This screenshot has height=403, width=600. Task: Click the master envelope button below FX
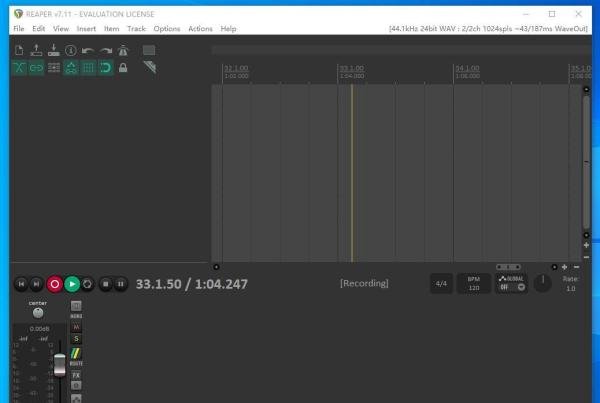coord(76,398)
